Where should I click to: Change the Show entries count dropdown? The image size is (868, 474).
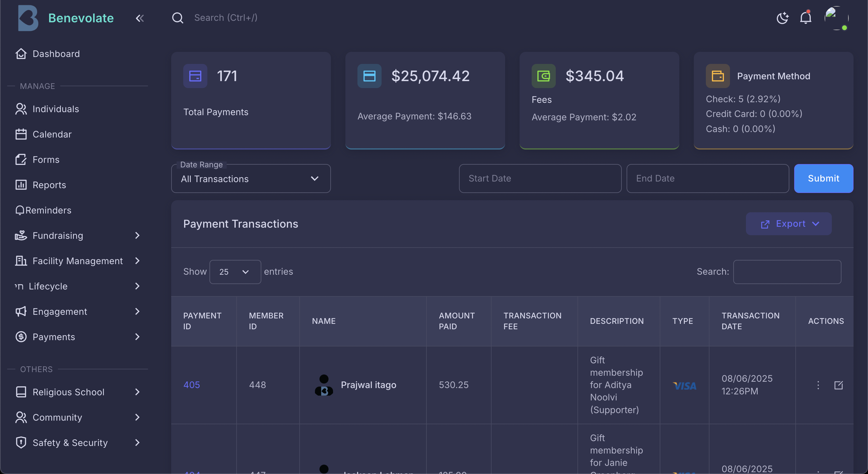pos(235,272)
